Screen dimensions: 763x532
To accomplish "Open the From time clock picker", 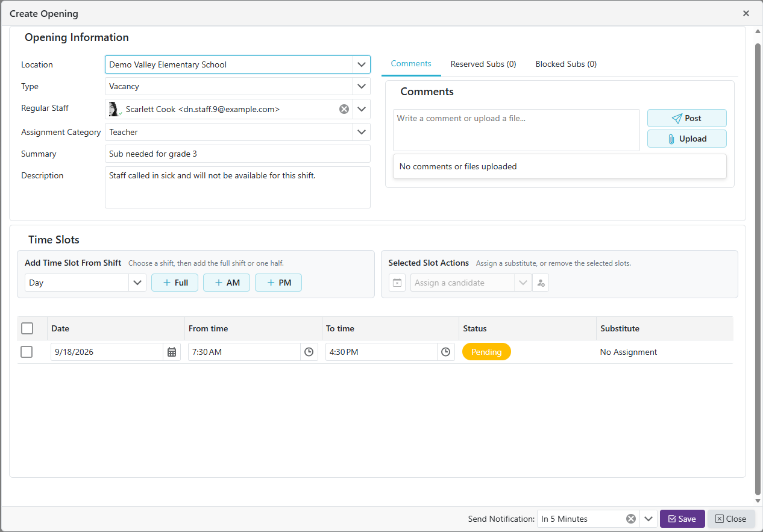I will tap(309, 352).
